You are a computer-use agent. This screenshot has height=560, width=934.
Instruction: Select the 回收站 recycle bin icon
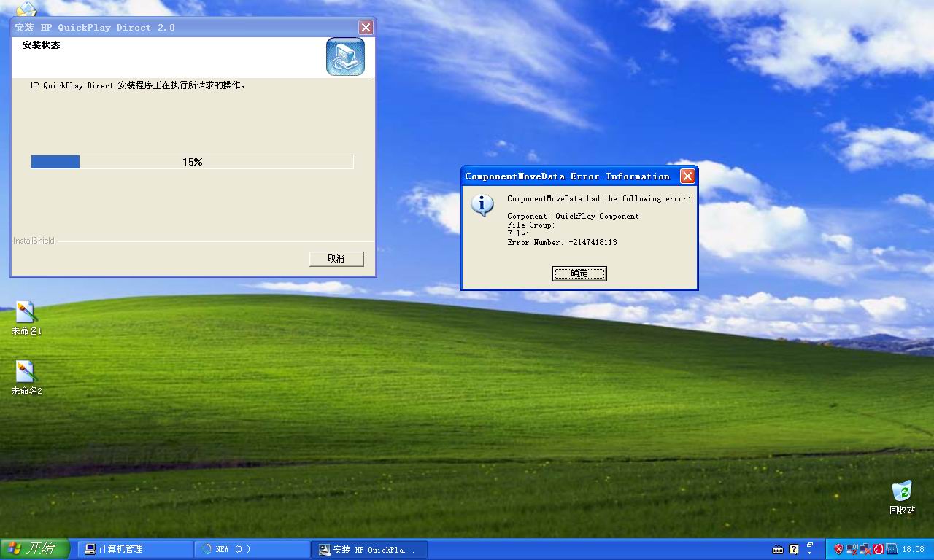(x=902, y=497)
